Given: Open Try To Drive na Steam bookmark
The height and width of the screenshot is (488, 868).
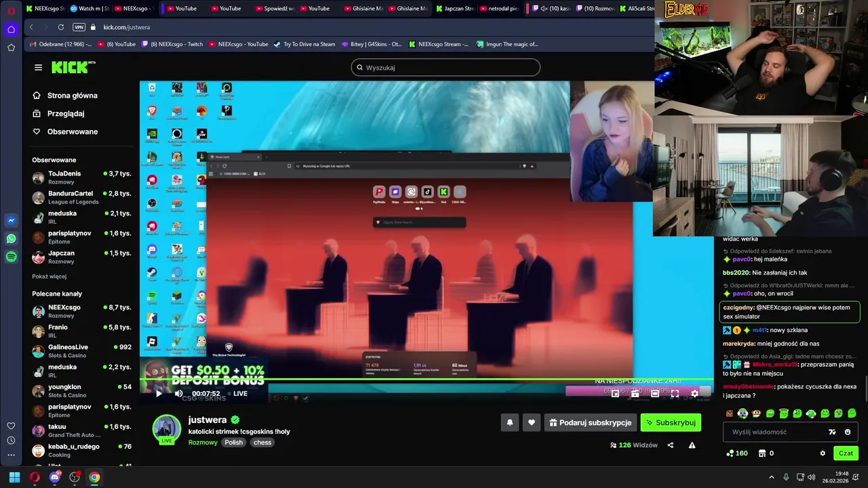Looking at the screenshot, I should [304, 44].
